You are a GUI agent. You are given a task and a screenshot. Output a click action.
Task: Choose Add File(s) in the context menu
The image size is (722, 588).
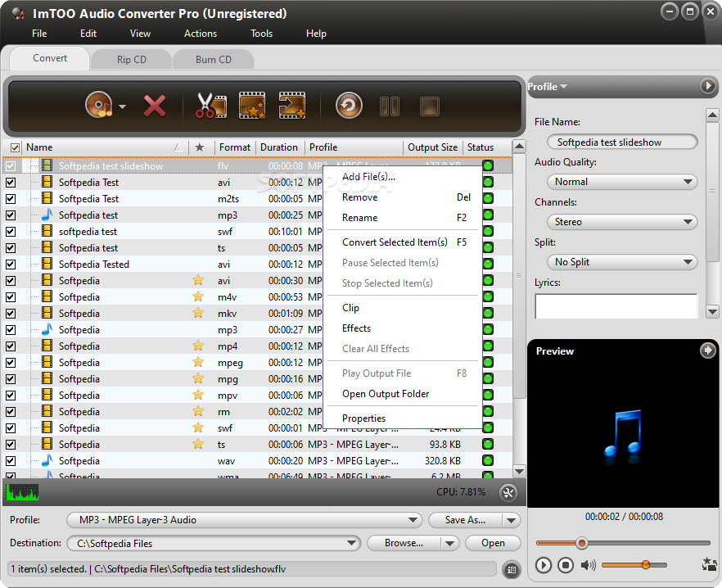pyautogui.click(x=404, y=177)
